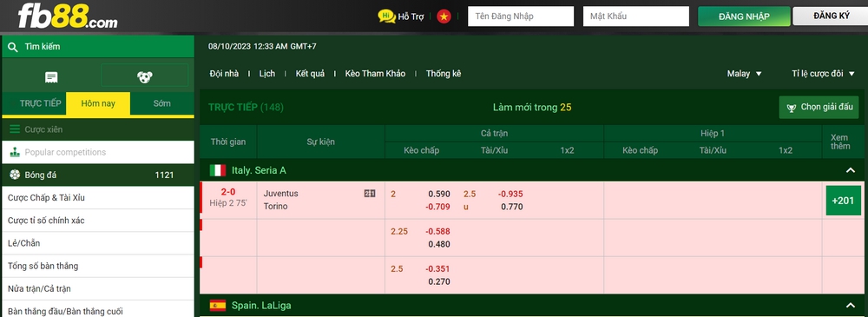Image resolution: width=868 pixels, height=317 pixels.
Task: Select odds 0.480 on 2.25 handicap
Action: point(439,244)
